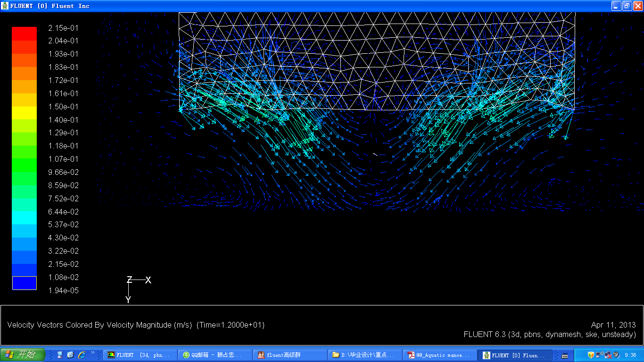The image size is (644, 362).
Task: Click the yellow 1.50e-01 legend swatch
Action: (24, 113)
